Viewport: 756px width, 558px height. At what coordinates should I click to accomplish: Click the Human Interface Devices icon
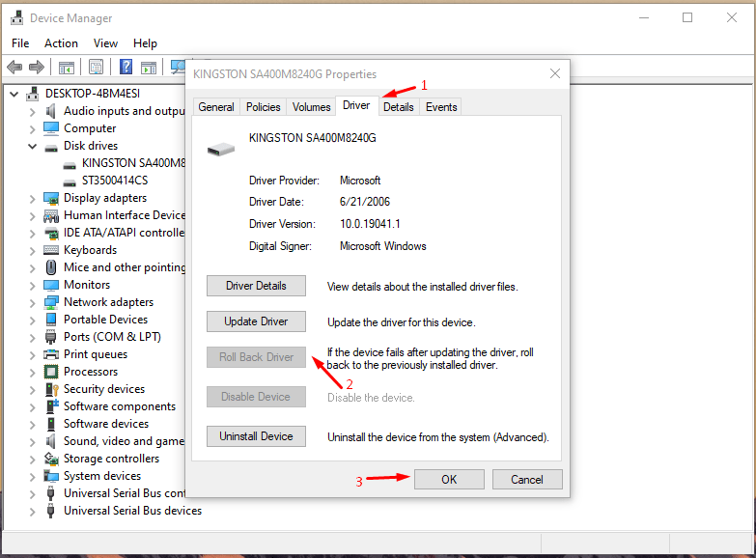pyautogui.click(x=51, y=215)
